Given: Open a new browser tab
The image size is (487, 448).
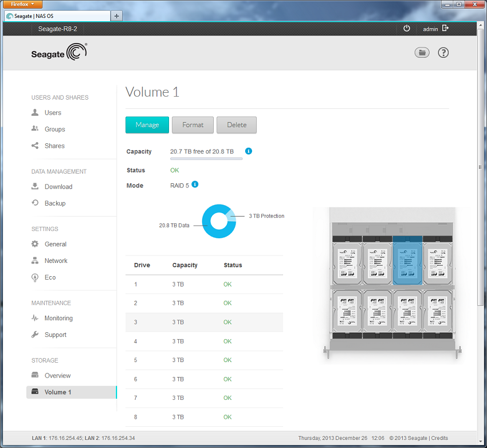Looking at the screenshot, I should [x=116, y=16].
